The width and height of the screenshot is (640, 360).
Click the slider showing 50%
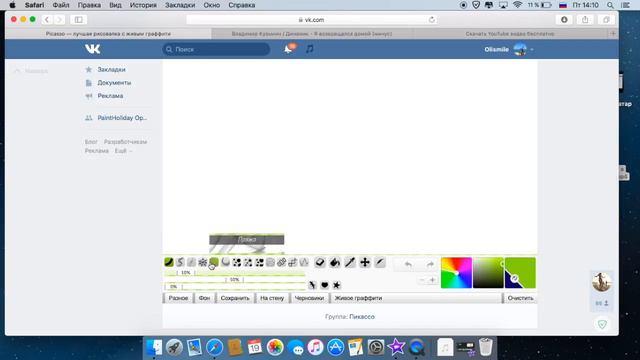tap(234, 280)
